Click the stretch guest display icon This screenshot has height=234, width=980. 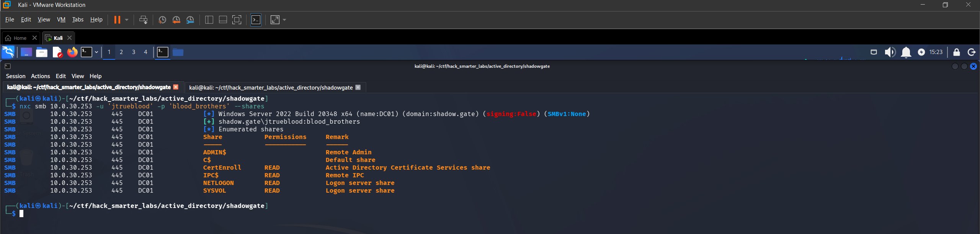click(275, 20)
